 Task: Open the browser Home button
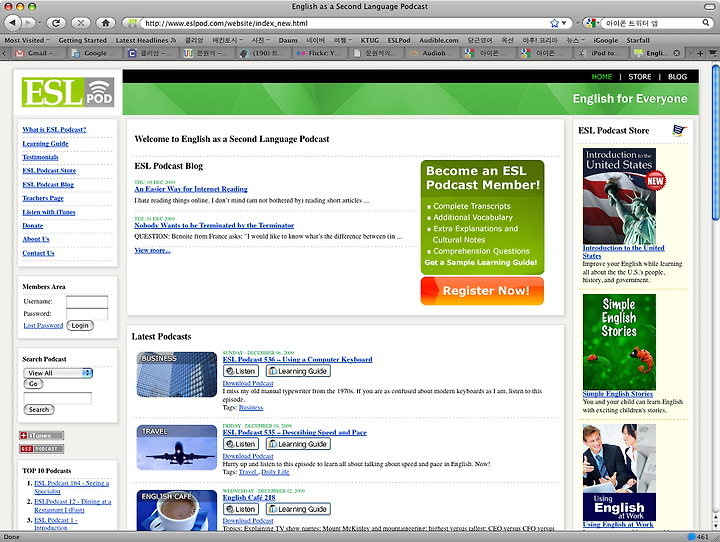tap(106, 23)
